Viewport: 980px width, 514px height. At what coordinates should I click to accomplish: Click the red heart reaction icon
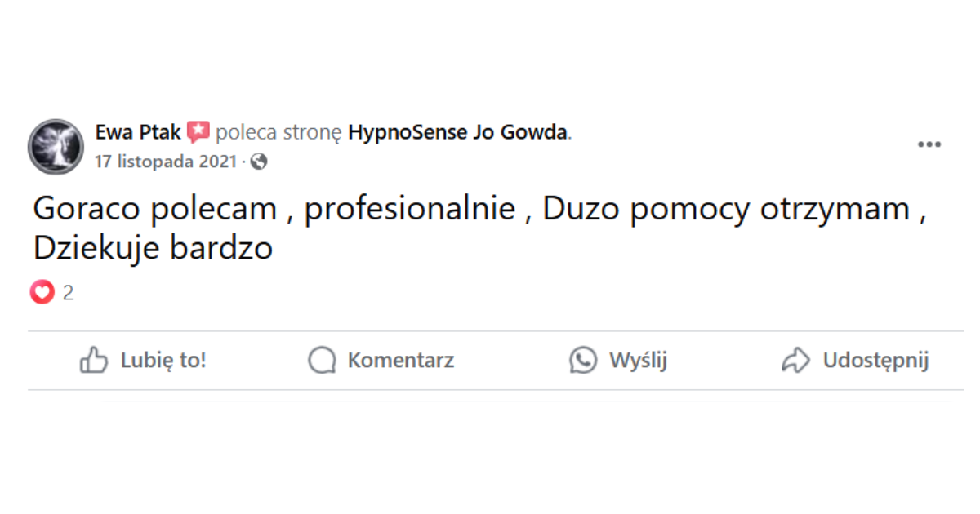[42, 292]
